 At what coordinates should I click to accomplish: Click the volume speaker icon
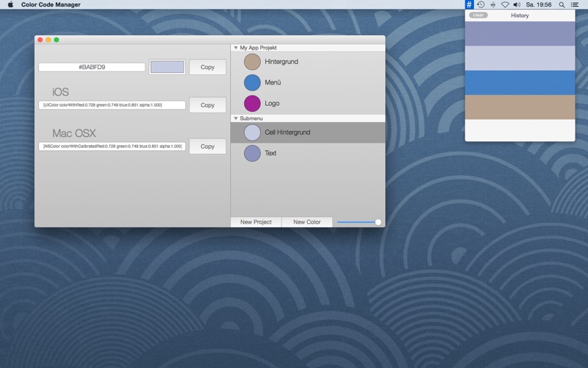pyautogui.click(x=519, y=4)
